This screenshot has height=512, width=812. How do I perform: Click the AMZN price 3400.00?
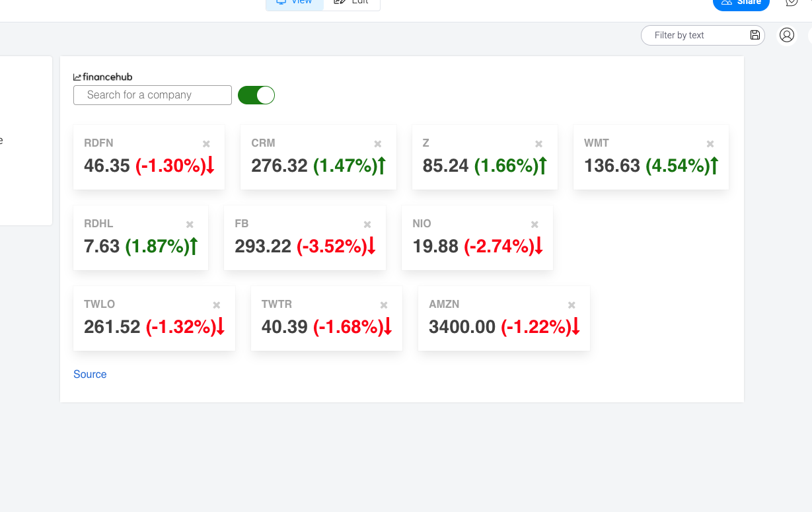point(462,326)
